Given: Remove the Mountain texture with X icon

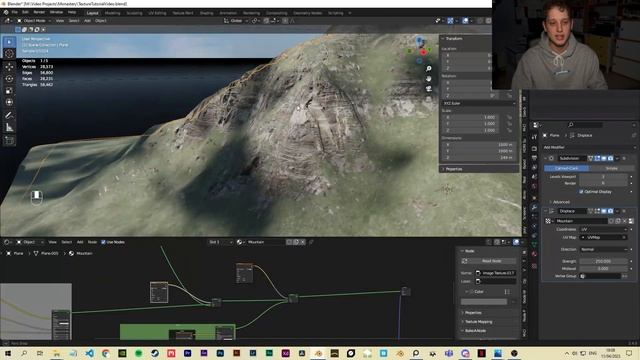Looking at the screenshot, I should tap(624, 221).
